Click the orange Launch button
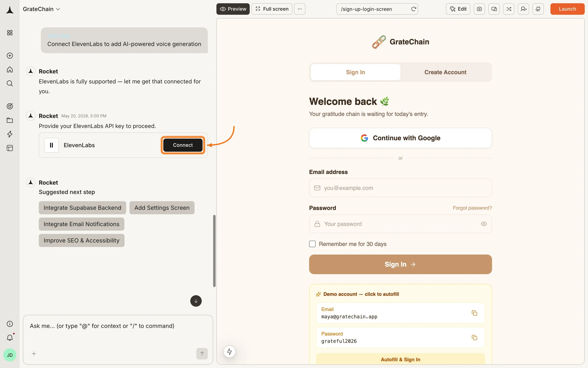 pos(567,9)
